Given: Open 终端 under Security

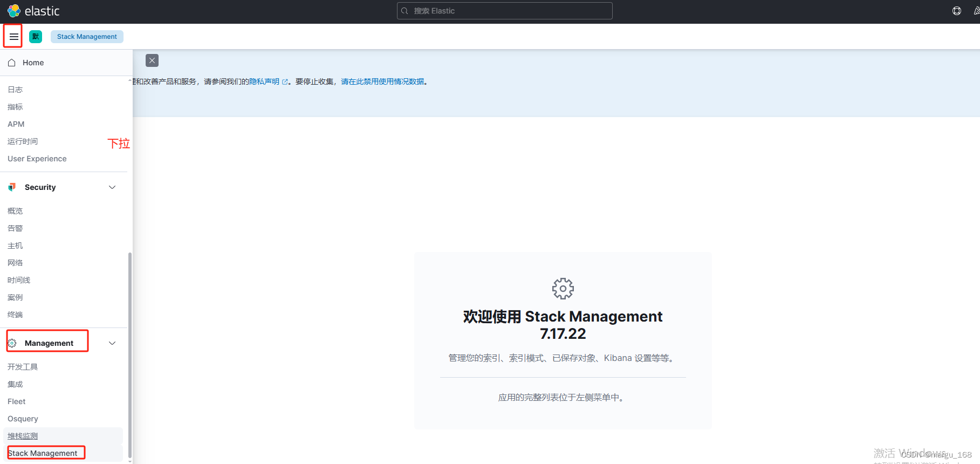Looking at the screenshot, I should 15,315.
